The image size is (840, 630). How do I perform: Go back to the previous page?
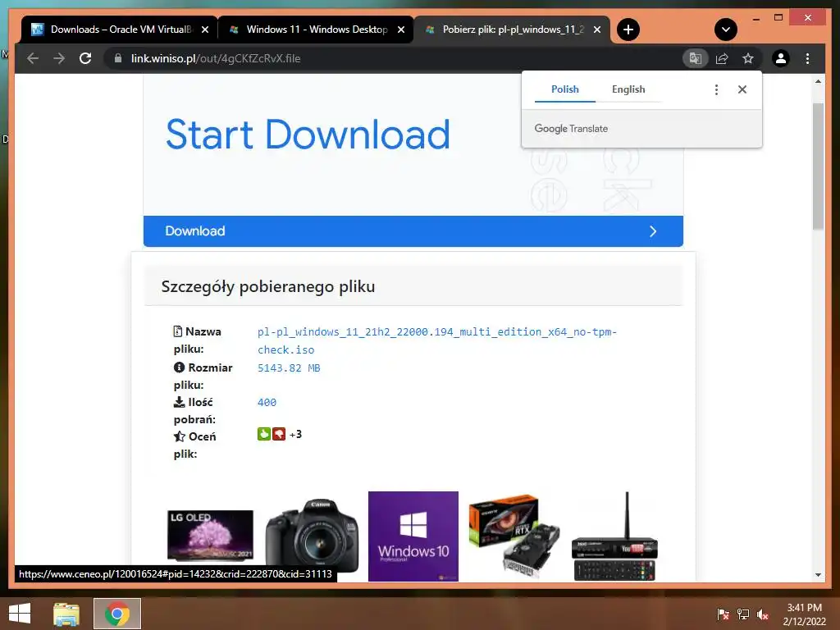(x=33, y=58)
